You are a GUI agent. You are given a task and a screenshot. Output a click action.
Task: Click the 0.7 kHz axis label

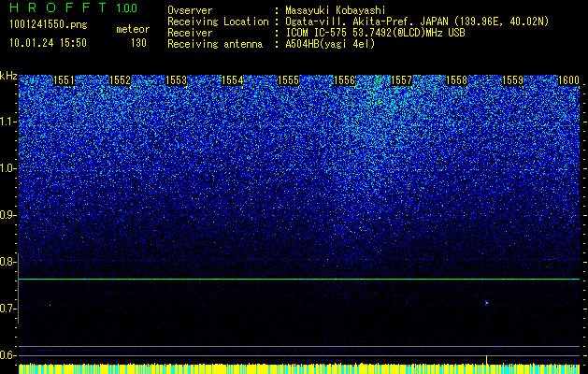[7, 309]
